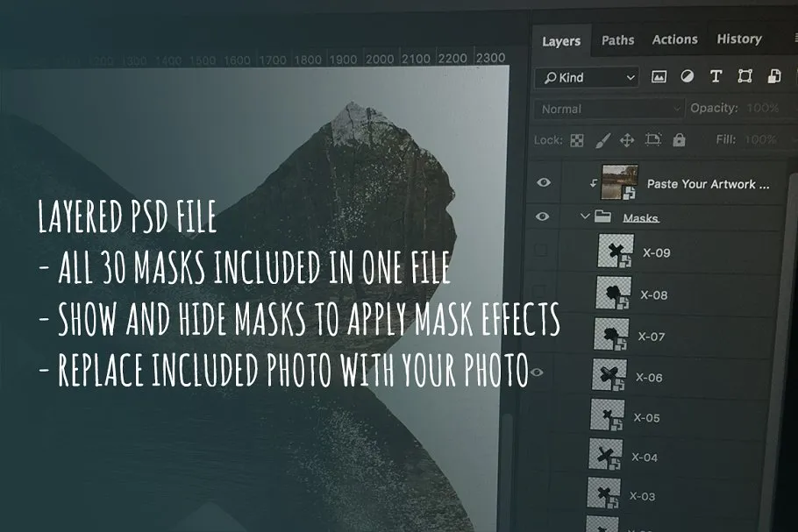Open the Normal blend mode dropdown
This screenshot has height=532, width=798.
609,109
